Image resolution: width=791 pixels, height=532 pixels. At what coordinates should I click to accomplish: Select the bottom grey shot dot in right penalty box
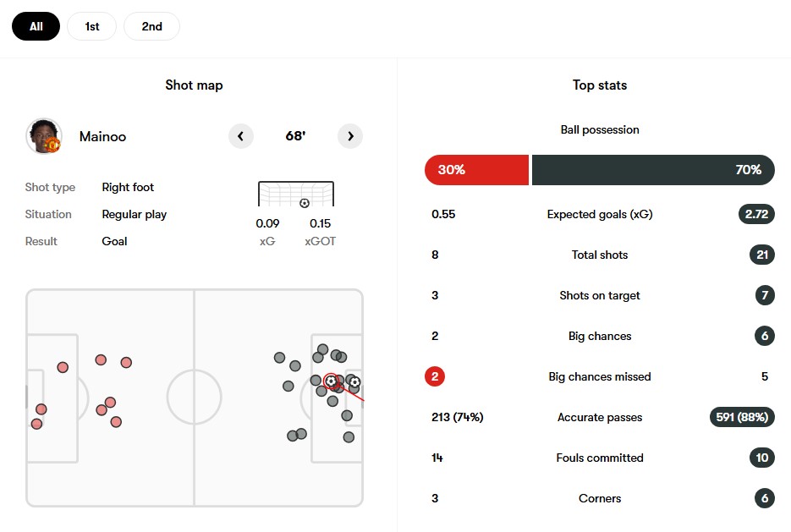[x=349, y=437]
